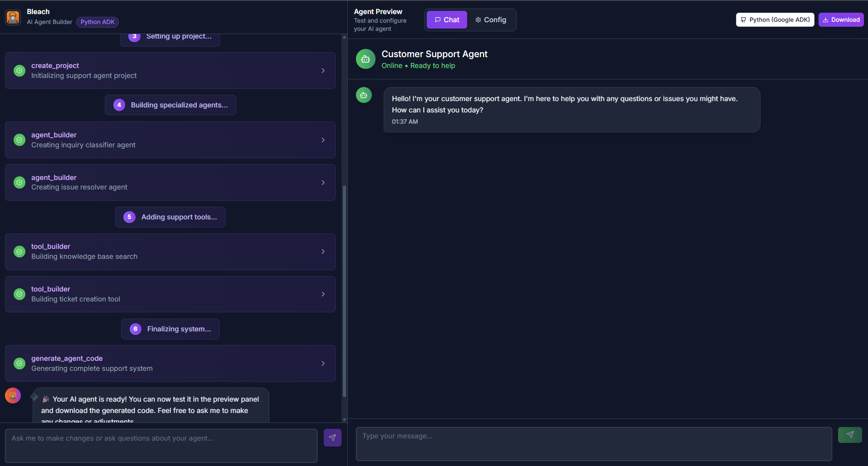This screenshot has height=466, width=868.
Task: Click the builder assistant avatar icon
Action: click(13, 396)
